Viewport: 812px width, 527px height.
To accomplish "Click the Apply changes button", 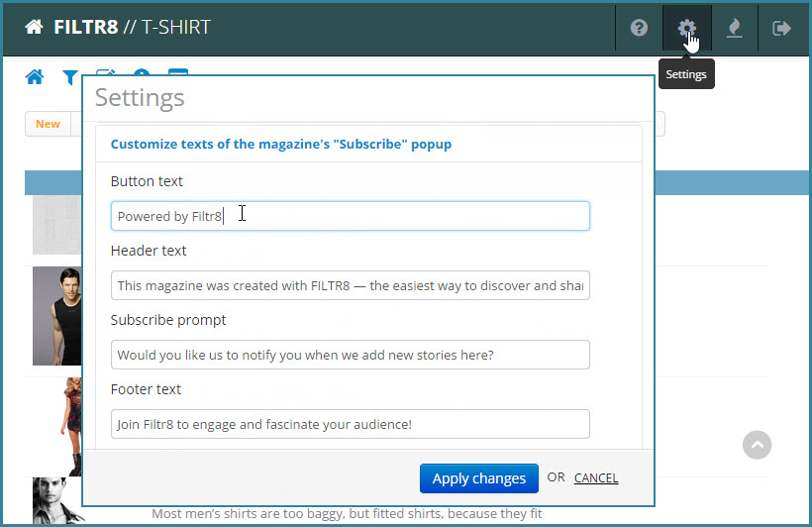I will pyautogui.click(x=479, y=478).
